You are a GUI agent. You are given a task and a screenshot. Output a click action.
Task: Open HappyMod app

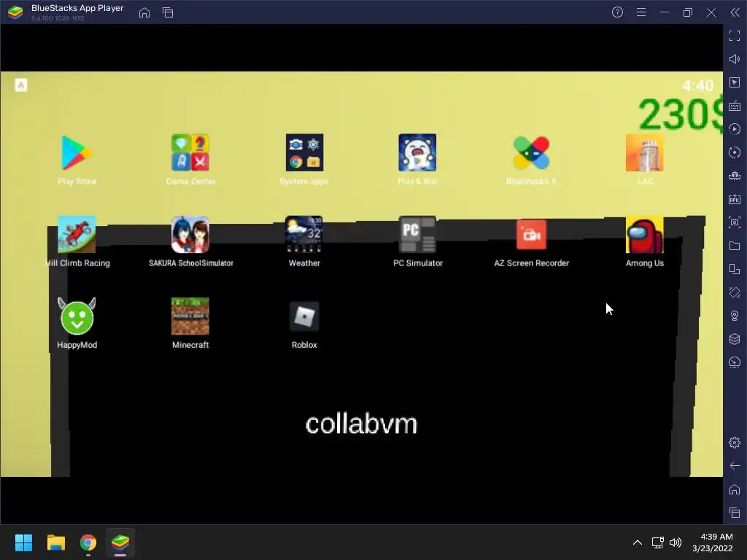click(x=77, y=316)
